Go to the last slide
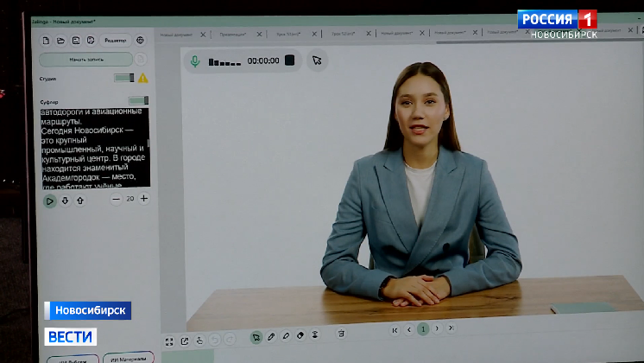The image size is (644, 363). (451, 328)
